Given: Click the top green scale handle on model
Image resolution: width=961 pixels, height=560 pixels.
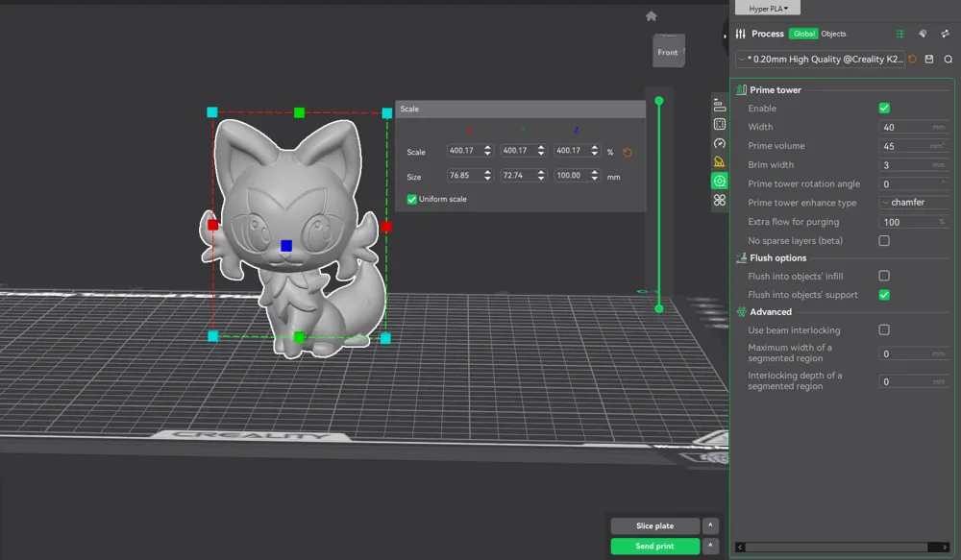Looking at the screenshot, I should click(299, 112).
